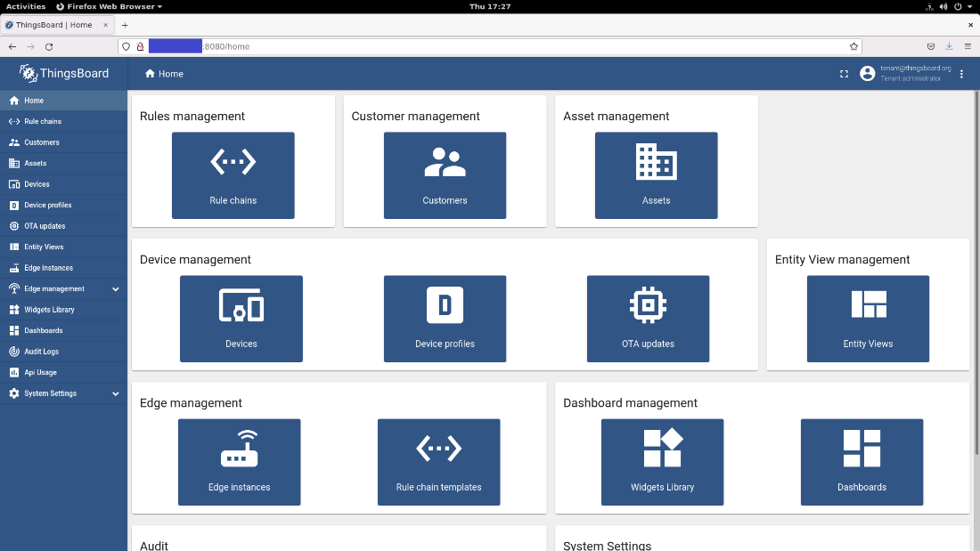Select Rule chains in the sidebar

pos(64,121)
